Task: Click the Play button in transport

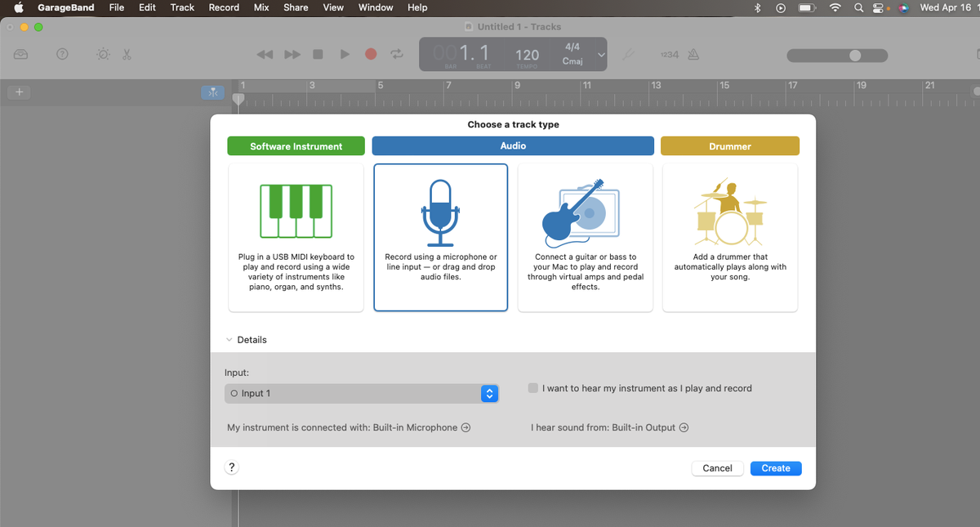Action: (x=345, y=54)
